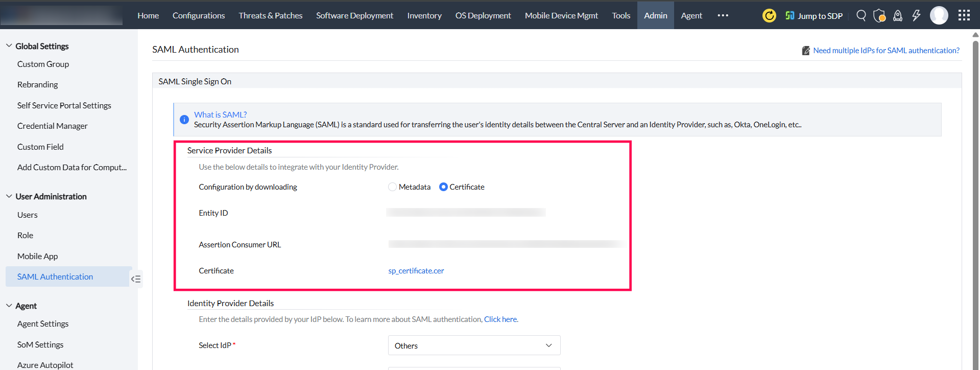Open the rocket icon in top bar
This screenshot has width=980, height=370.
pyautogui.click(x=897, y=16)
